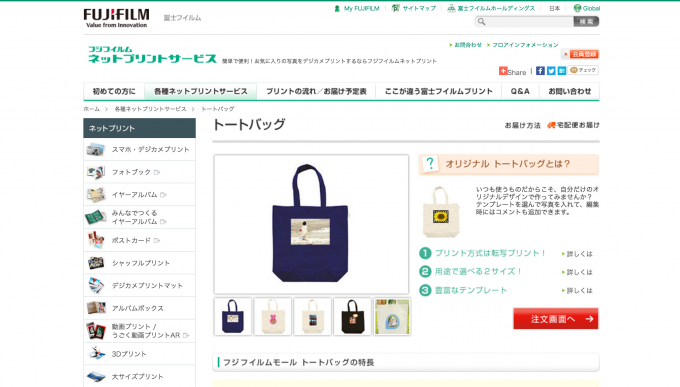Click the number 2 circle icon
The width and height of the screenshot is (680, 387).
point(425,272)
